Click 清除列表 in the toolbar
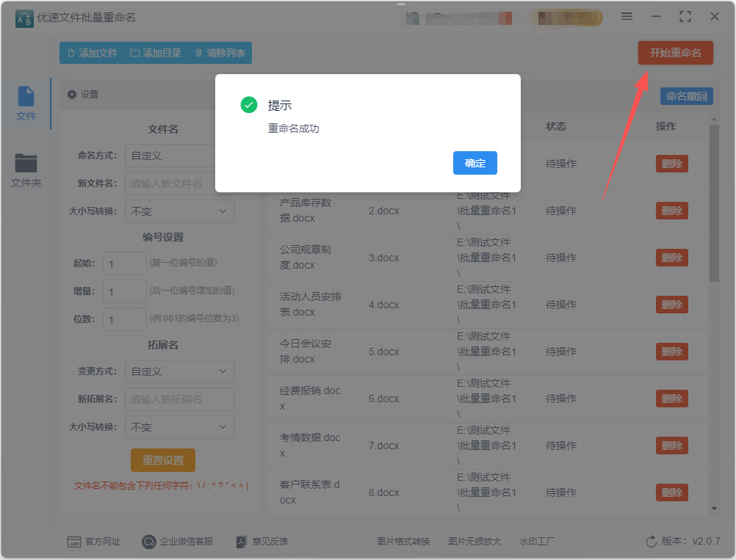Image resolution: width=736 pixels, height=560 pixels. pyautogui.click(x=220, y=53)
